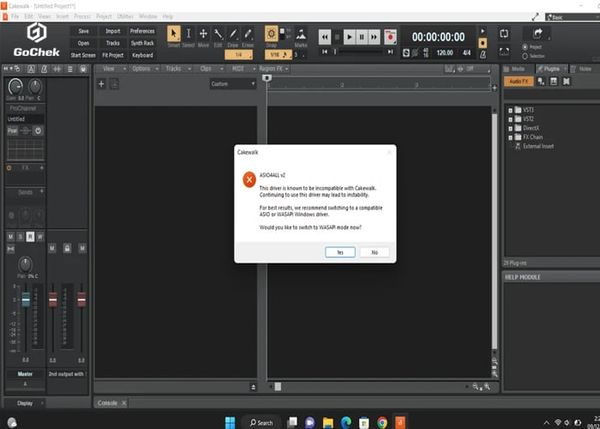This screenshot has height=429, width=600.
Task: Close the Console tab
Action: (x=124, y=403)
